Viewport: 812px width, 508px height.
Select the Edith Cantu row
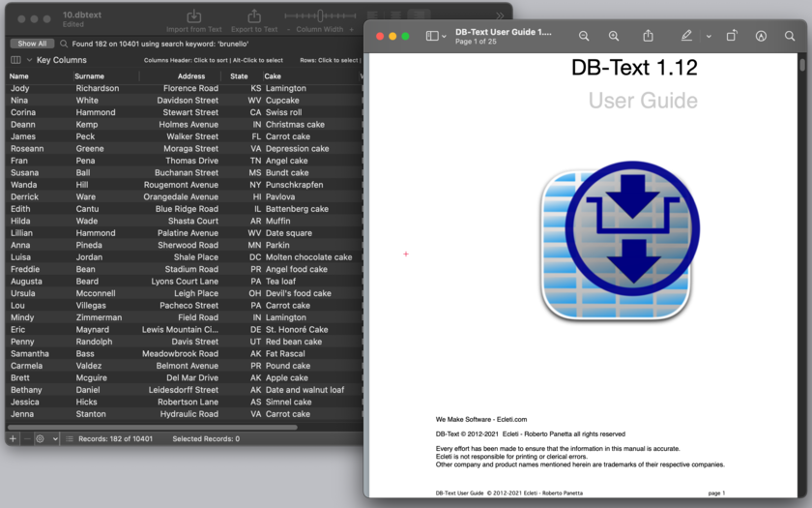coord(184,209)
